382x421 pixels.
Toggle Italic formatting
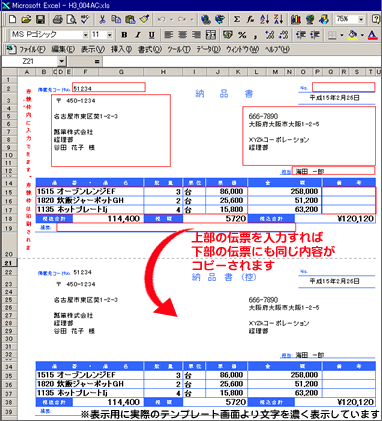pyautogui.click(x=138, y=35)
